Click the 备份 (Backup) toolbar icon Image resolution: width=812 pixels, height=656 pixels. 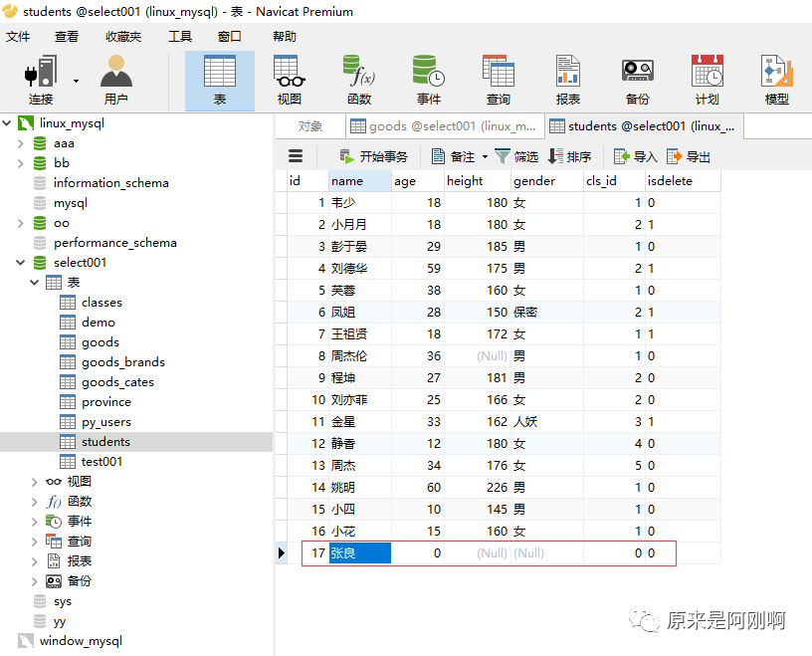(638, 81)
